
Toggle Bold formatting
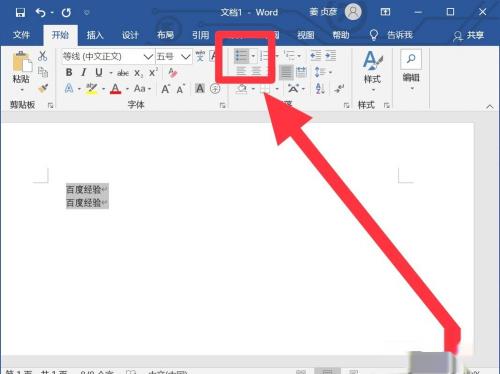pyautogui.click(x=69, y=72)
